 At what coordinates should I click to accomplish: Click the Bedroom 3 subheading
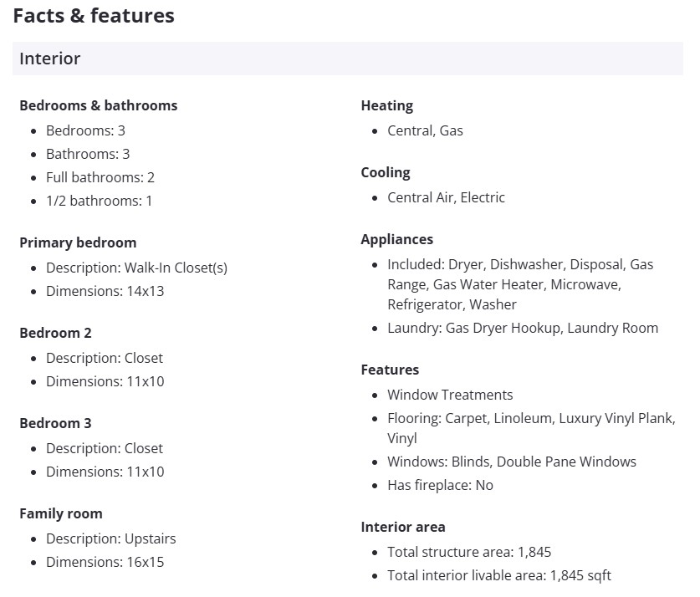[x=55, y=423]
